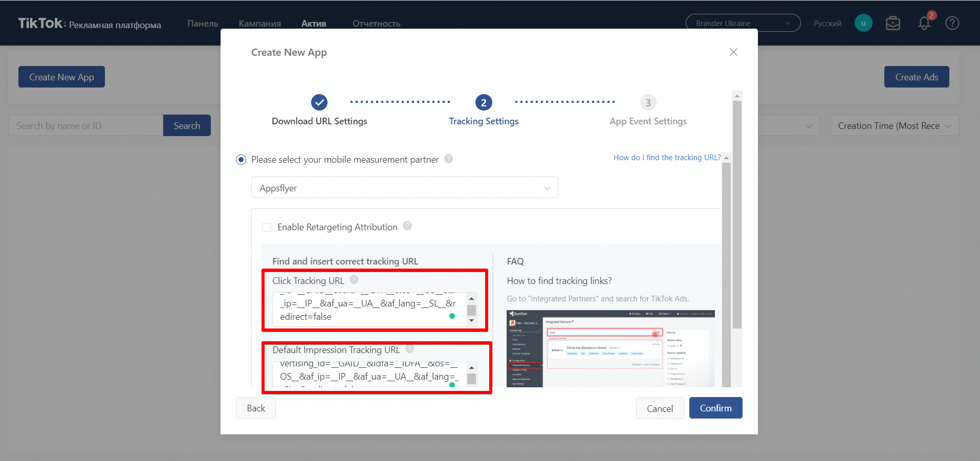Enable Retargeting Attribution checkbox
This screenshot has width=980, height=461.
pos(267,227)
